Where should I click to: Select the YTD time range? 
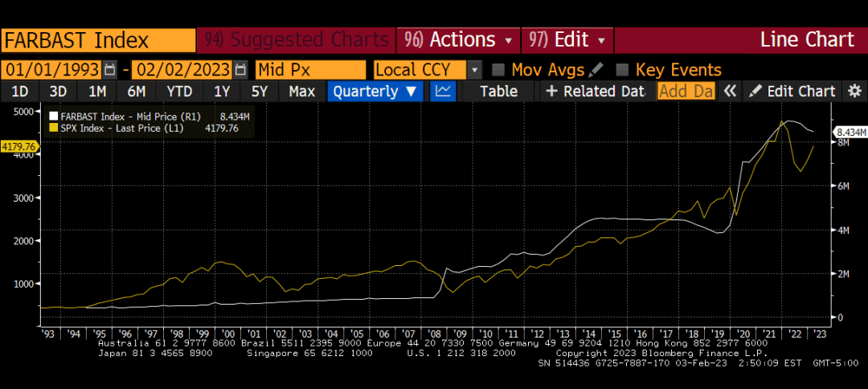(x=178, y=91)
